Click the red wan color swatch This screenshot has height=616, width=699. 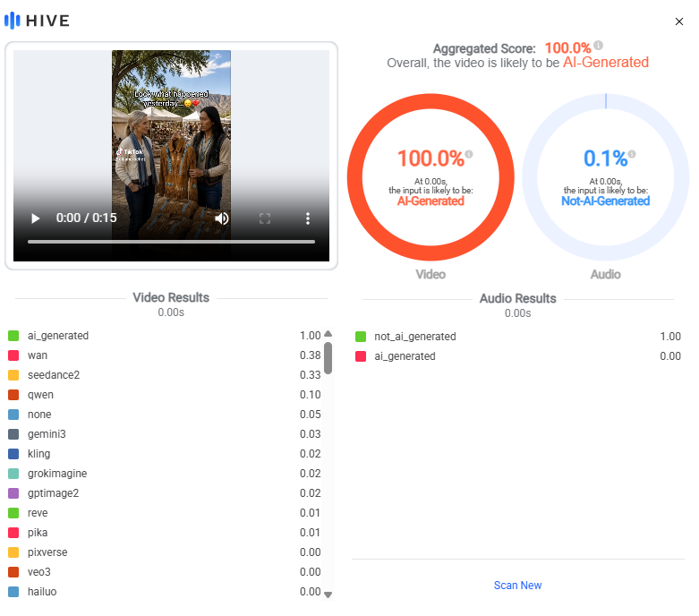tap(13, 355)
